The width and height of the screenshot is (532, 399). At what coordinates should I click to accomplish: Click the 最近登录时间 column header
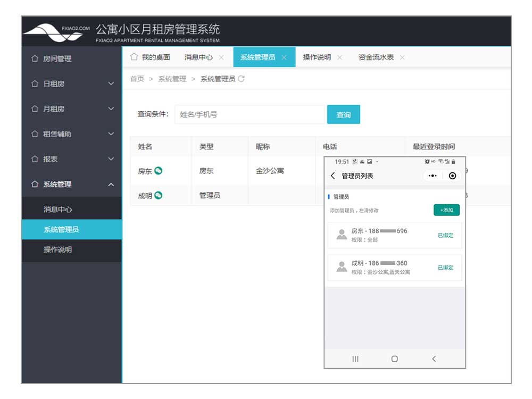coord(434,147)
